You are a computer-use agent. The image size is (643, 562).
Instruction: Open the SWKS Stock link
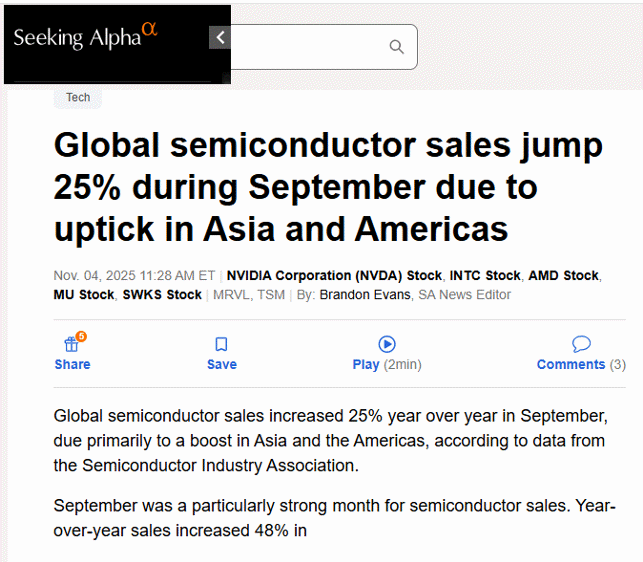162,295
